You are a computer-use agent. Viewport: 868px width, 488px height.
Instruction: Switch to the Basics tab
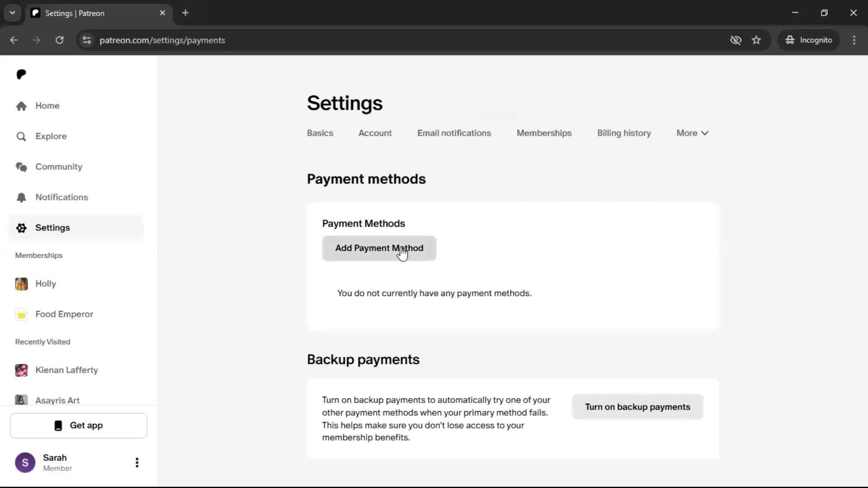[320, 133]
